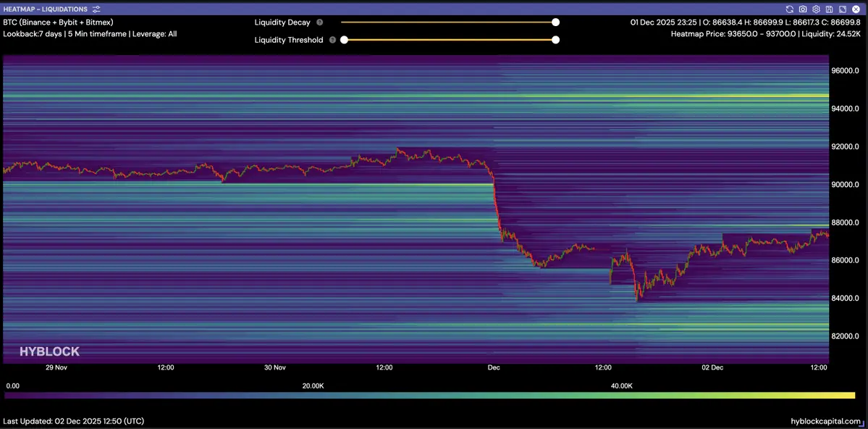Screen dimensions: 868x429
Task: Click the 01 Dec date axis label
Action: 494,367
